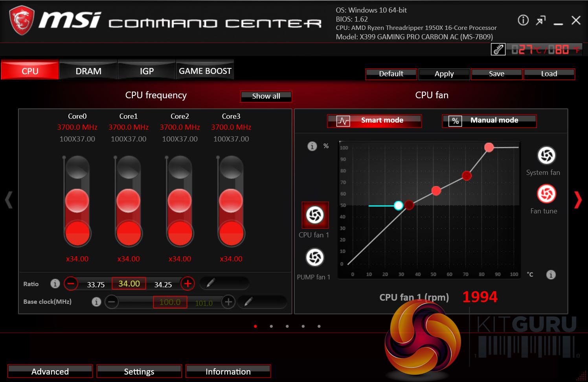This screenshot has width=588, height=382.
Task: Decrease the Ratio with the minus button
Action: (x=71, y=283)
